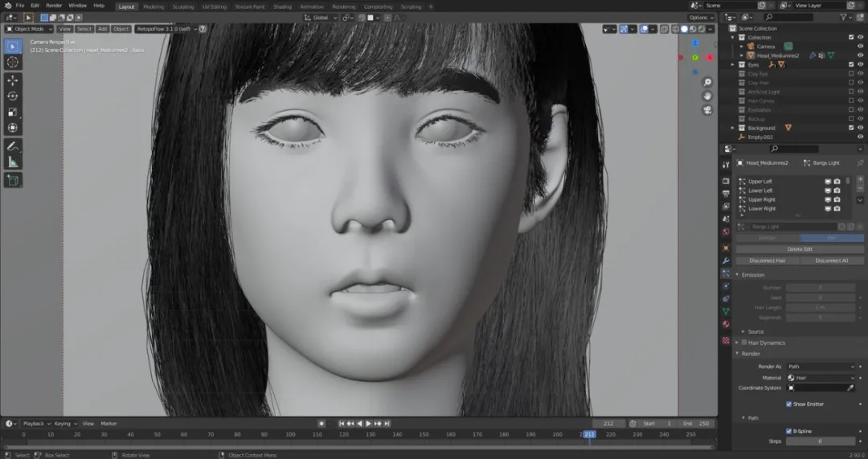Select the Move tool

[x=13, y=80]
